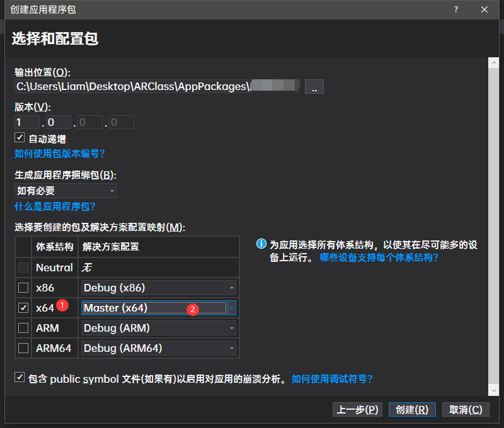Uncheck the x64 architecture checkbox
The width and height of the screenshot is (504, 428).
(x=23, y=308)
